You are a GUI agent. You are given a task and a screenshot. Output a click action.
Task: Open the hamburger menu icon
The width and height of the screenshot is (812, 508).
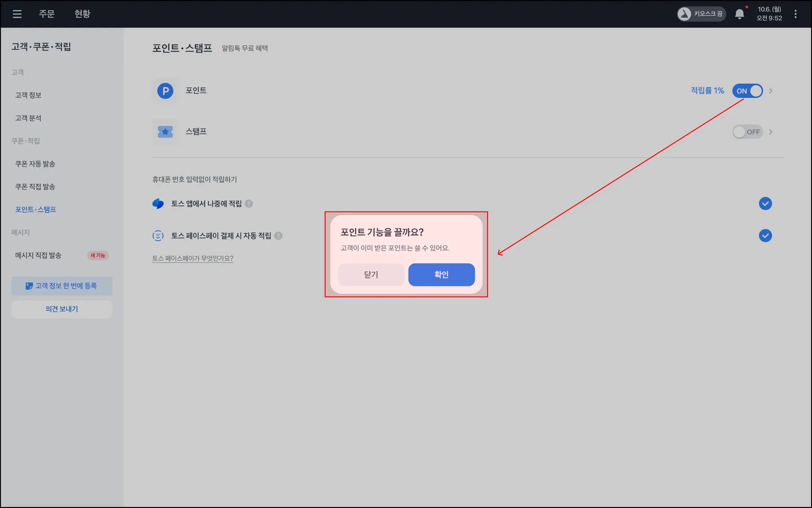point(17,14)
